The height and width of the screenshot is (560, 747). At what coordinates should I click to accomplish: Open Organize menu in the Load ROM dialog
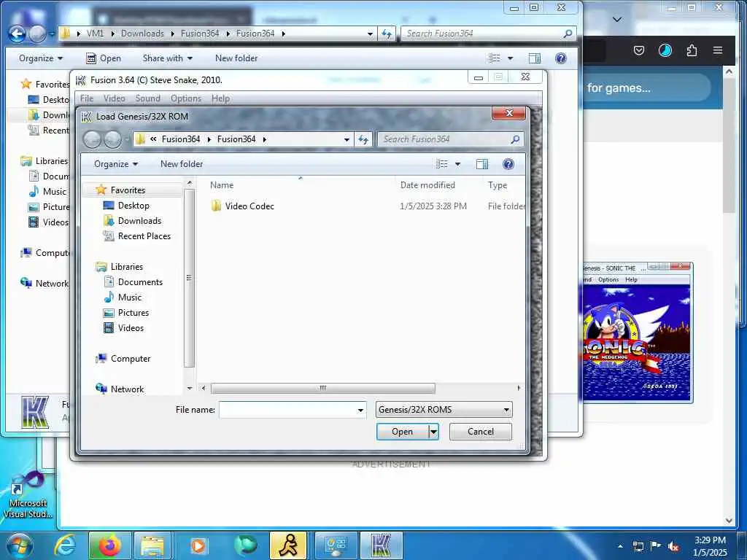116,164
